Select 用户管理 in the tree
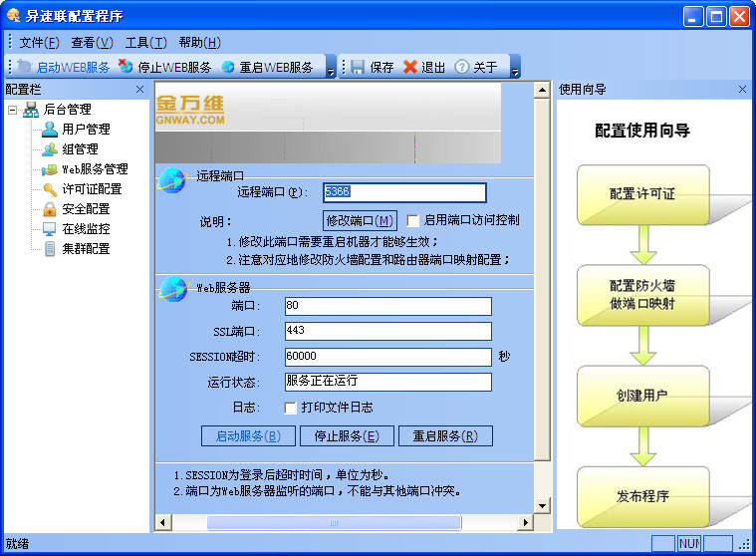The height and width of the screenshot is (556, 756). click(87, 130)
